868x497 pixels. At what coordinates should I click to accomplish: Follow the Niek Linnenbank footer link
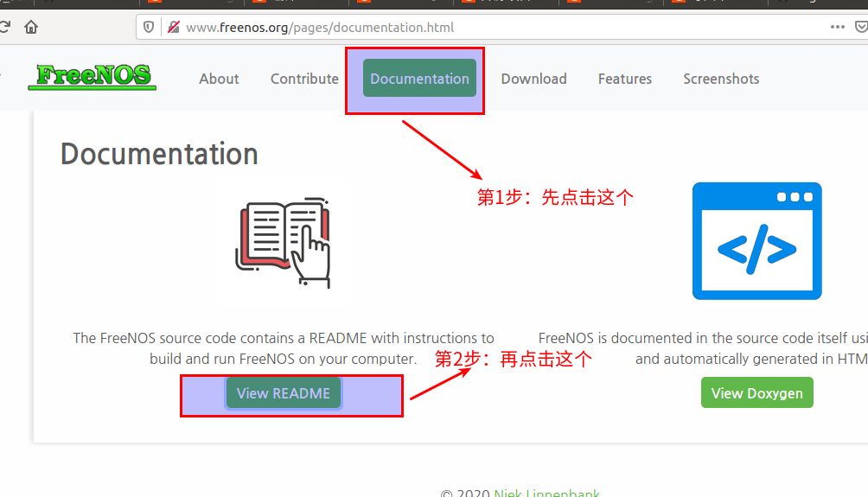pyautogui.click(x=546, y=493)
